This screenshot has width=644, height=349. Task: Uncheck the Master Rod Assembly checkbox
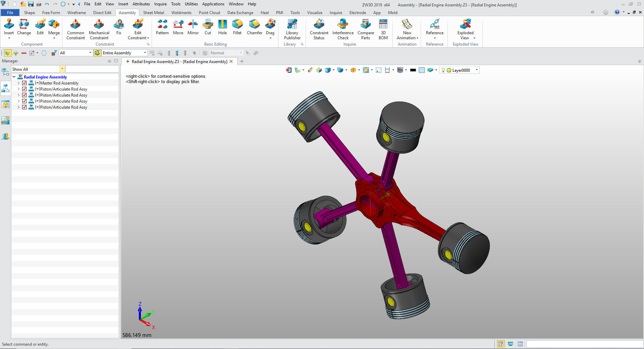click(x=24, y=83)
